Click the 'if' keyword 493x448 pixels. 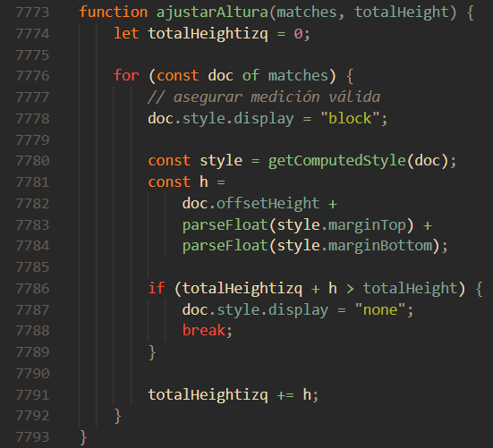157,288
